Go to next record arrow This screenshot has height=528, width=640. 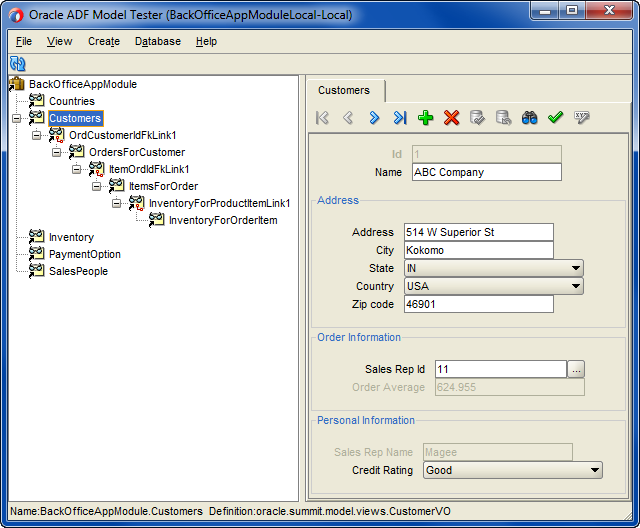[x=374, y=118]
